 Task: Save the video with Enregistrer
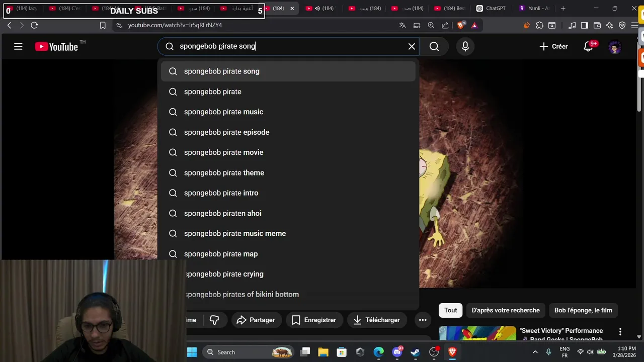[313, 320]
